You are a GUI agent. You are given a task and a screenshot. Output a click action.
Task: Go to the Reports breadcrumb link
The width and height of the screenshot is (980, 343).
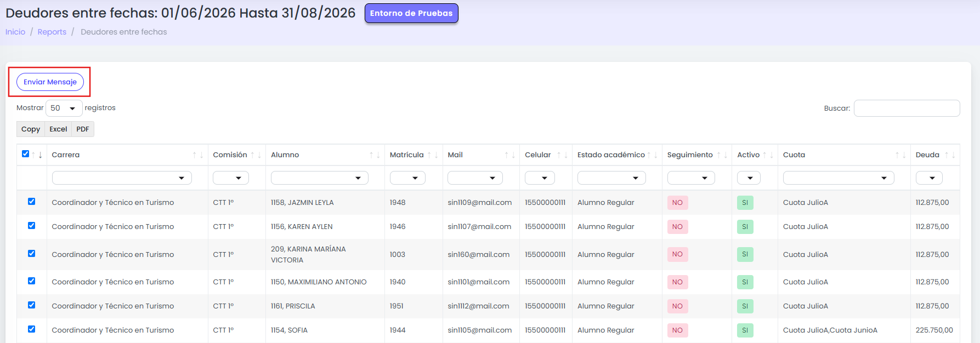[x=52, y=32]
